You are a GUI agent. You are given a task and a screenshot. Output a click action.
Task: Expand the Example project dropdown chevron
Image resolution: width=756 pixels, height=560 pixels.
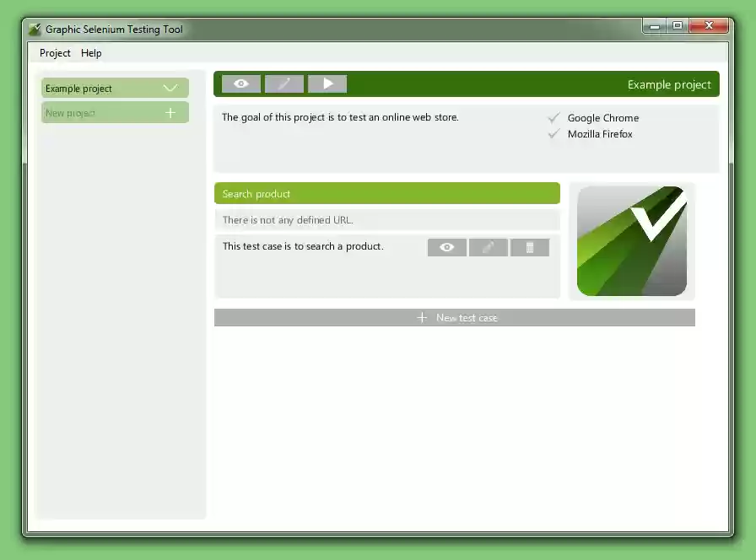pyautogui.click(x=171, y=88)
